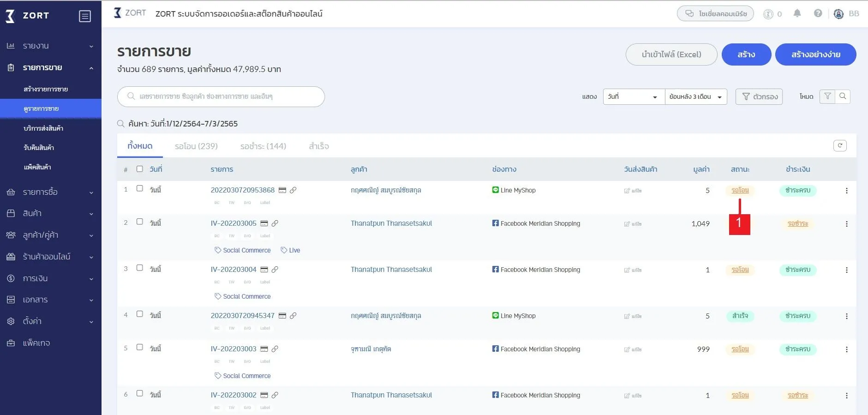Collapse sidebar using the menu toggle icon

[x=85, y=16]
